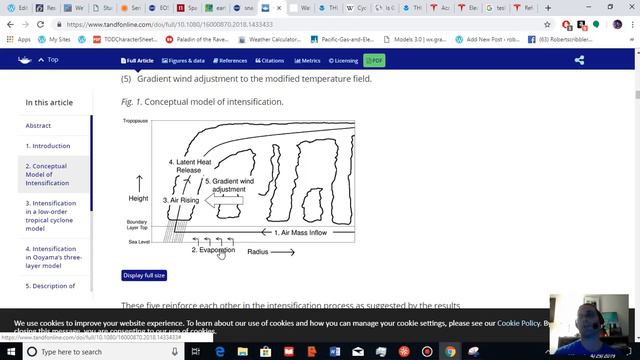Open the My Sites bookmark
Image resolution: width=640 pixels, height=360 pixels.
tap(55, 40)
